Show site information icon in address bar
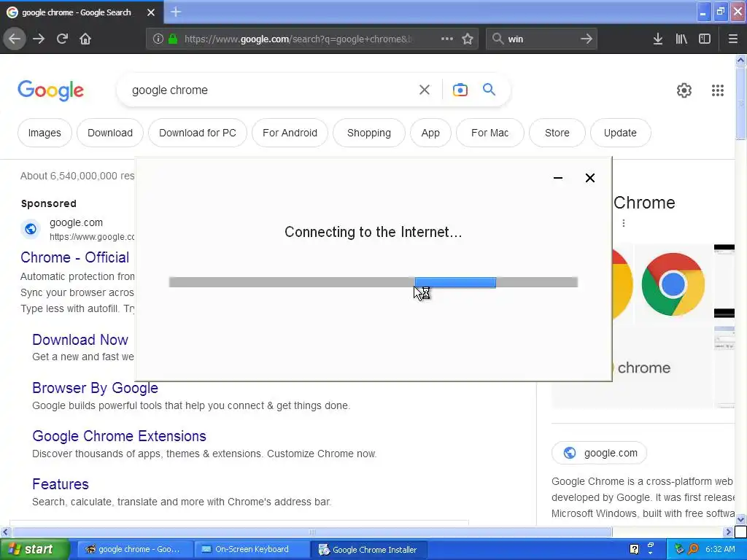Screen dimensions: 747x560 click(x=158, y=39)
